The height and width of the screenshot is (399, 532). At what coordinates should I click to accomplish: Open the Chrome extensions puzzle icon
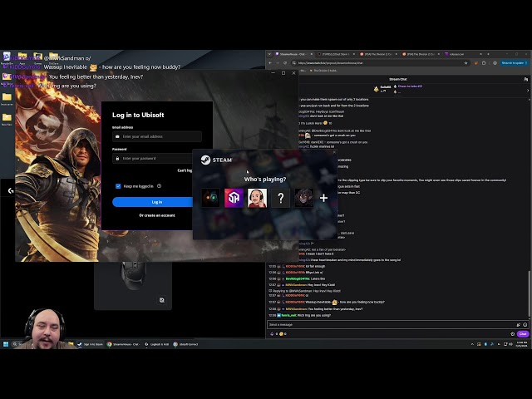tap(484, 63)
